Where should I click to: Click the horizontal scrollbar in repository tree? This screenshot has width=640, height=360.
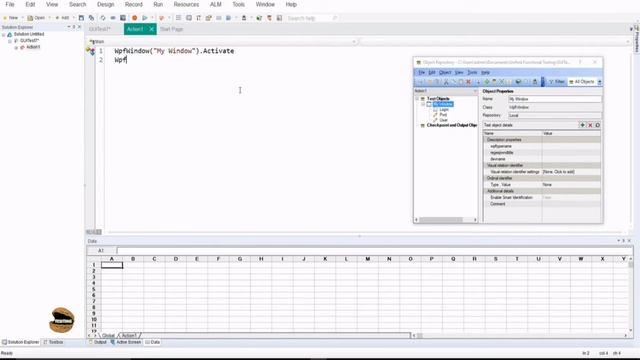click(441, 220)
